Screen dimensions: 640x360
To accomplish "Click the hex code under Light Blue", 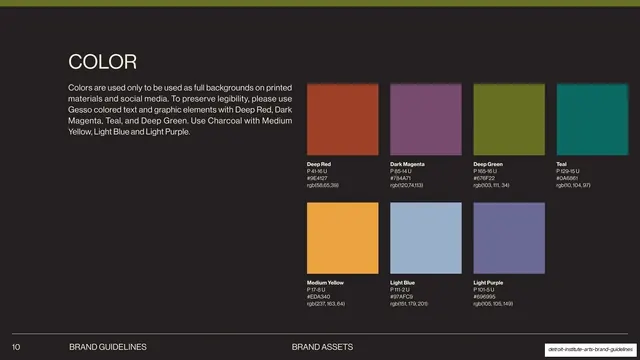I will 401,296.
